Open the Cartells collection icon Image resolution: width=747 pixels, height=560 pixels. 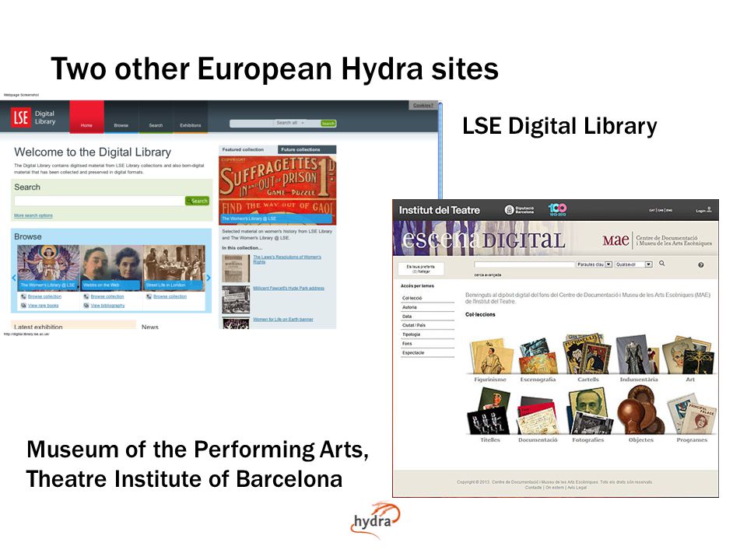(x=587, y=355)
